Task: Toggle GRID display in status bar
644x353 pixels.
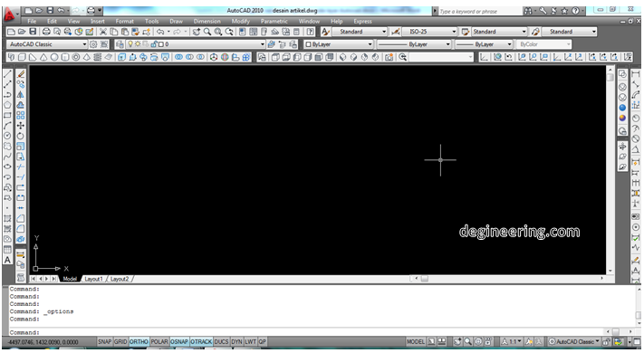Action: [120, 341]
